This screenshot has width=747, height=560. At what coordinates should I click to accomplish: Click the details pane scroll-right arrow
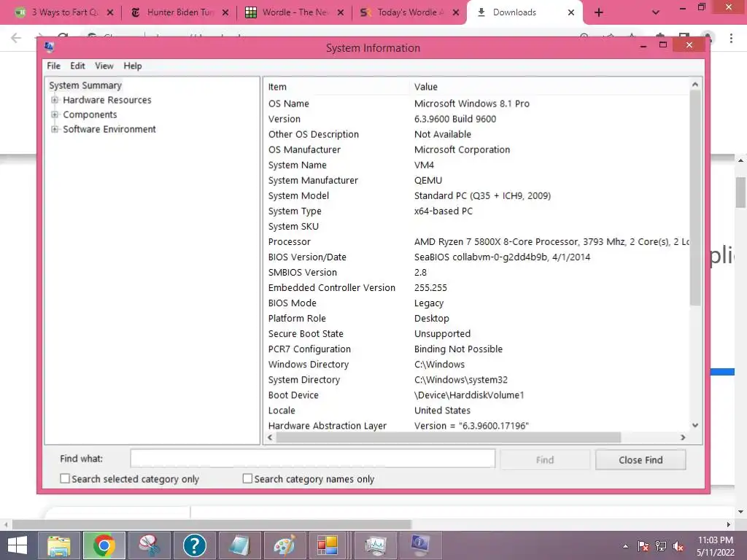pyautogui.click(x=683, y=437)
